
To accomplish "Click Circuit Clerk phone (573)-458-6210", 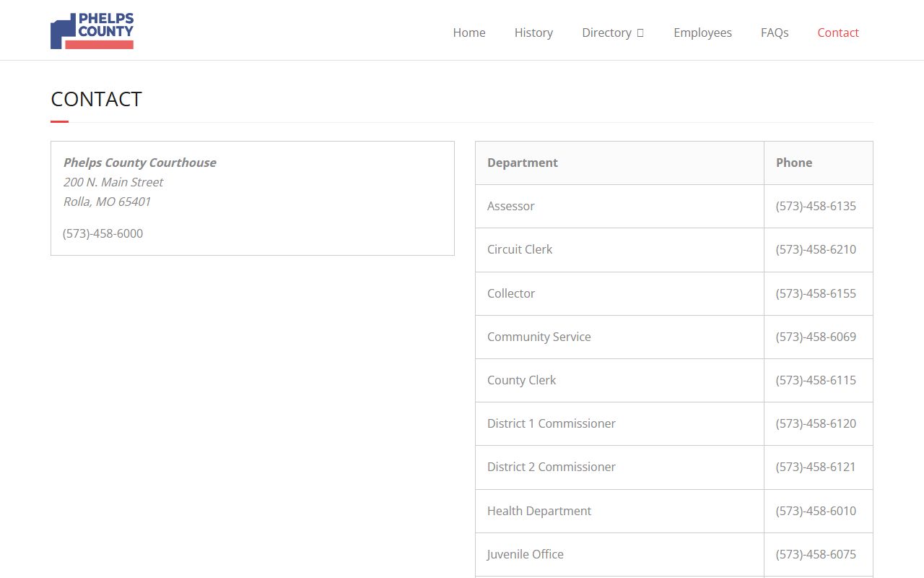I will point(816,249).
